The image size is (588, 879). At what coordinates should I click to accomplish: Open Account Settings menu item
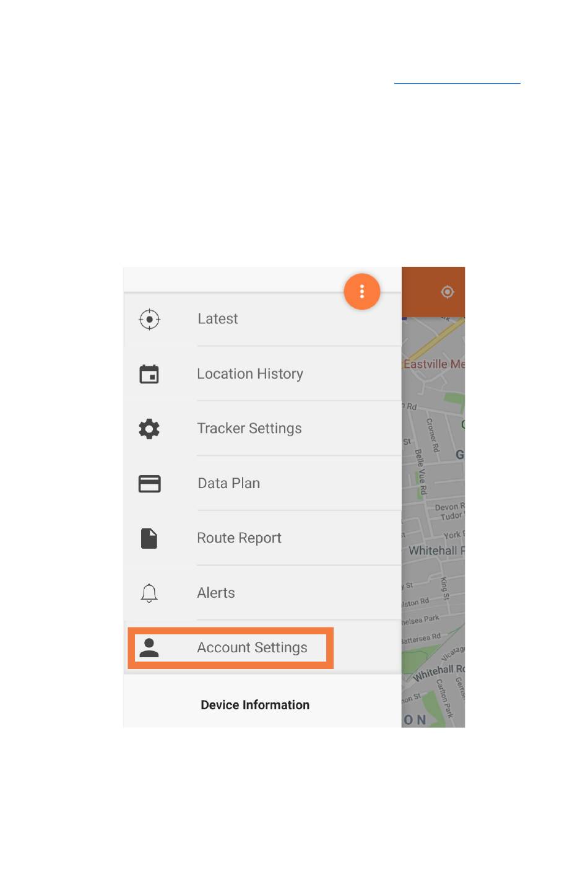(x=231, y=648)
